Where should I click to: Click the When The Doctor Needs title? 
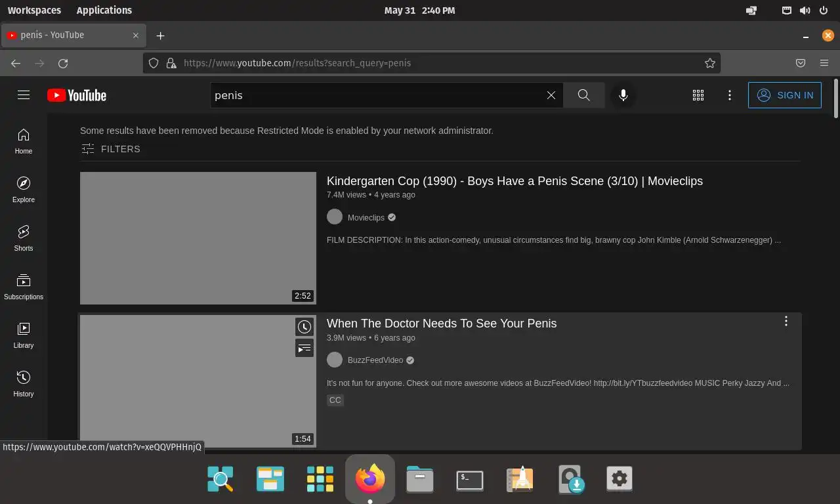(x=442, y=324)
